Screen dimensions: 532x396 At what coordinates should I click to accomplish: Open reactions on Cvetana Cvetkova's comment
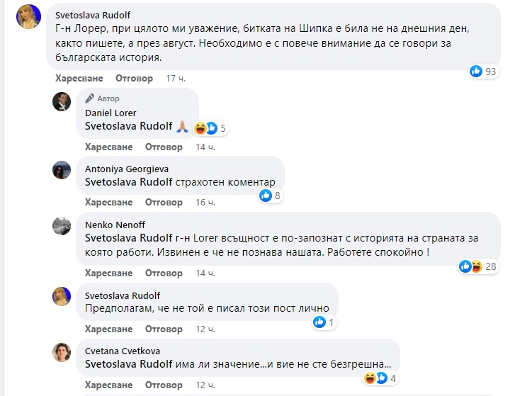[x=375, y=378]
